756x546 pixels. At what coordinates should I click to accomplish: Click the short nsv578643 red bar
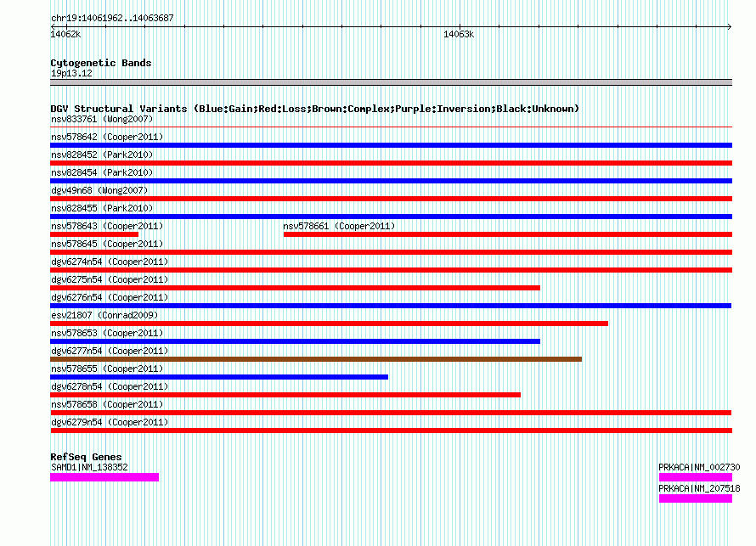[94, 234]
